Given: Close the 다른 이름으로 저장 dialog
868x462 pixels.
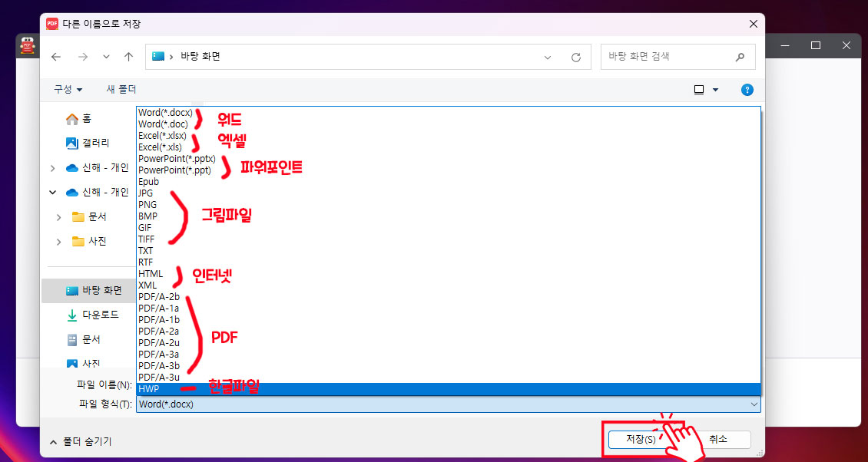Looking at the screenshot, I should (x=753, y=24).
